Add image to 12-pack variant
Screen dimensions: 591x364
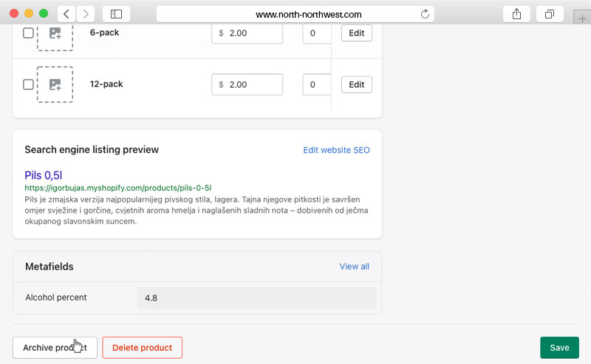55,84
